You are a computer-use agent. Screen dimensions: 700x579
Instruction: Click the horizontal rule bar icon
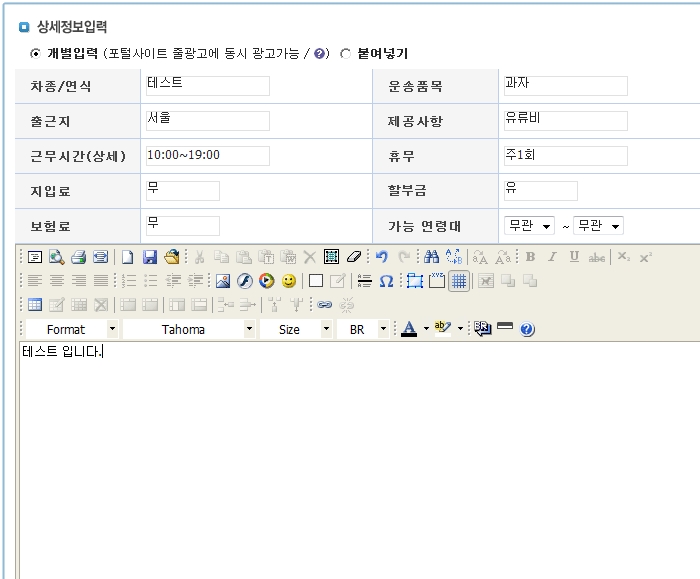pyautogui.click(x=505, y=326)
